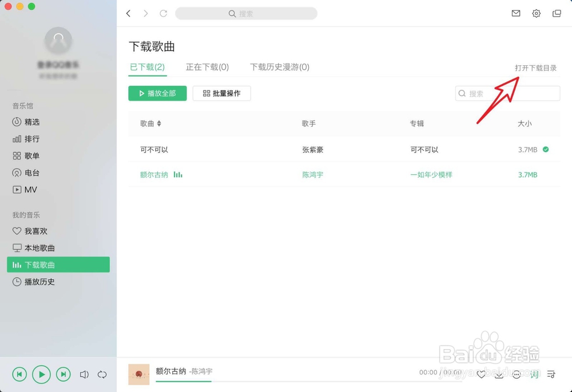
Task: Click -陈鸿宇 artist name in player bar
Action: tap(201, 371)
